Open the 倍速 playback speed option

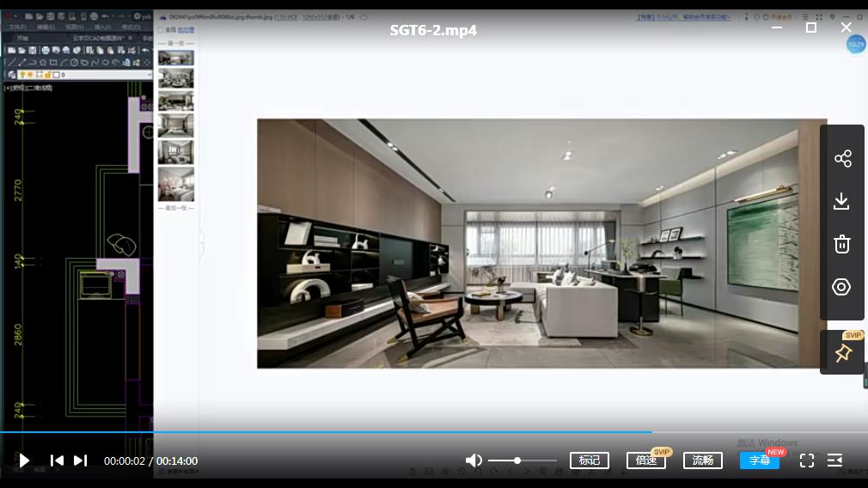pos(646,461)
